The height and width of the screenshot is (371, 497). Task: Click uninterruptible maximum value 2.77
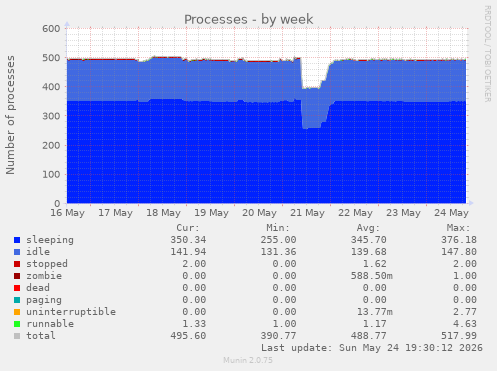point(465,312)
